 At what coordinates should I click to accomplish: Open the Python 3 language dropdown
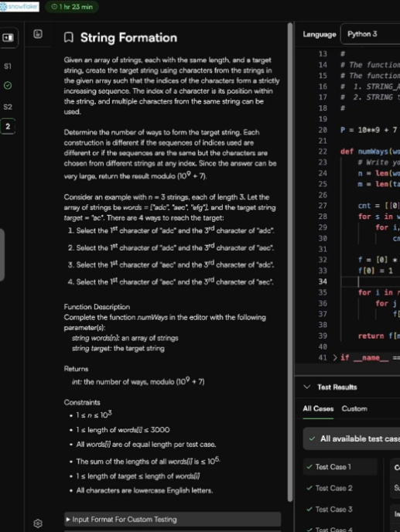tap(370, 34)
